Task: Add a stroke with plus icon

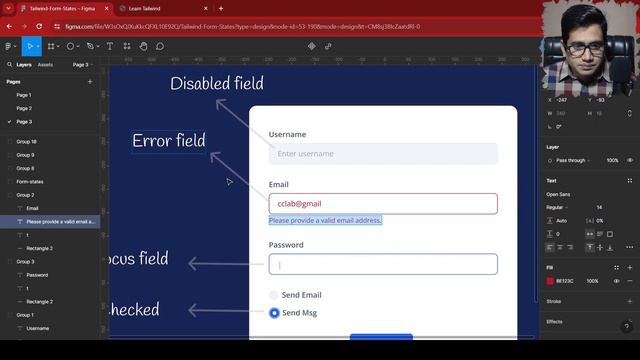Action: click(630, 301)
